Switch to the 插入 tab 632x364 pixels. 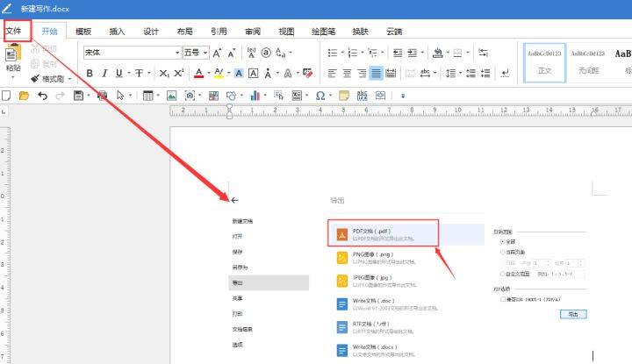[x=118, y=32]
